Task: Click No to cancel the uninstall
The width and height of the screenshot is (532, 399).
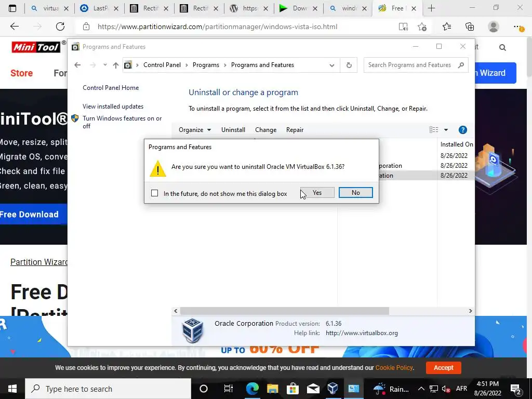Action: pos(355,193)
